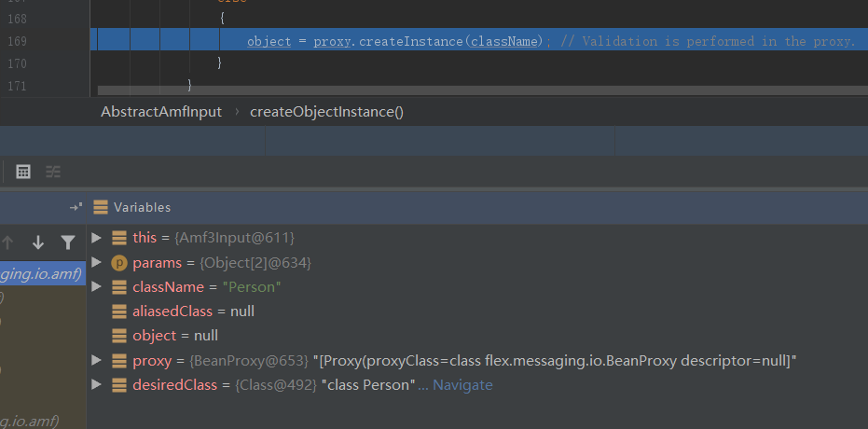Click the down arrow to next frame
The width and height of the screenshot is (868, 429).
[38, 242]
